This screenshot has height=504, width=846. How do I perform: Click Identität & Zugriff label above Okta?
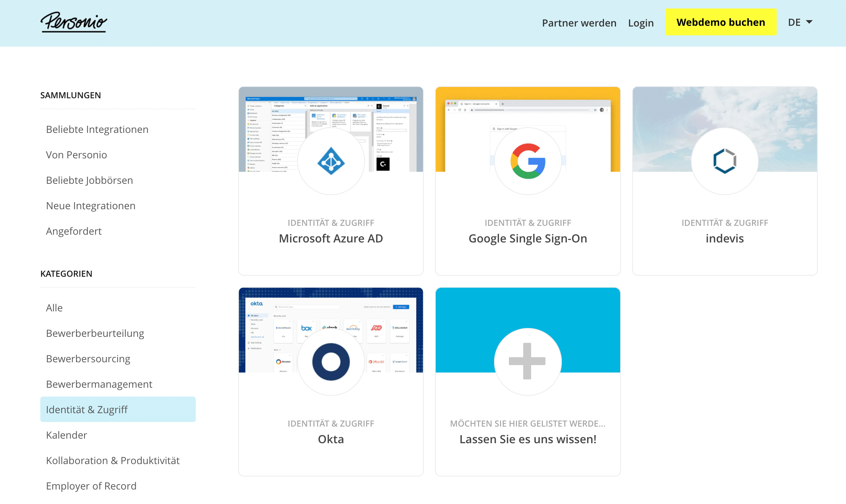[x=331, y=423]
